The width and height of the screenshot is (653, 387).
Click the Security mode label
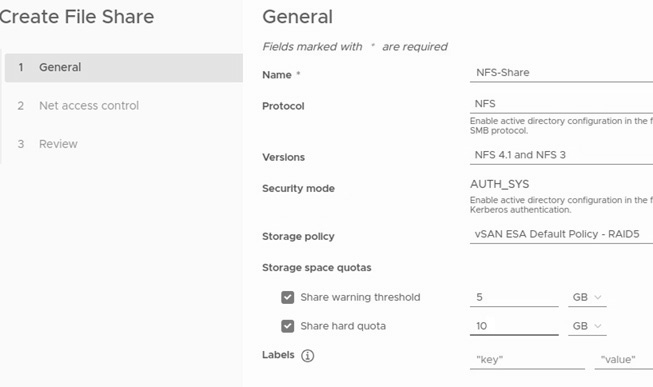(x=298, y=189)
